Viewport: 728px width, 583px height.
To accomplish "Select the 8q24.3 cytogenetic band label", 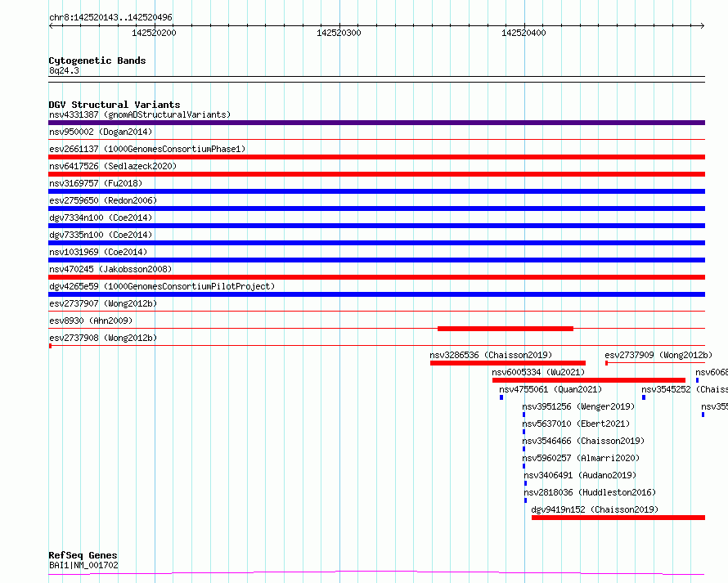I will point(64,71).
